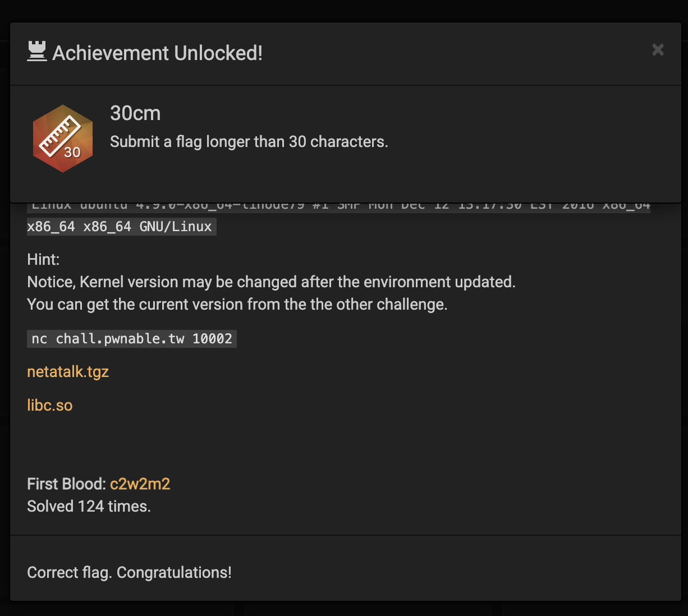
Task: Click the Kernel version may be changed notice
Action: point(271,282)
